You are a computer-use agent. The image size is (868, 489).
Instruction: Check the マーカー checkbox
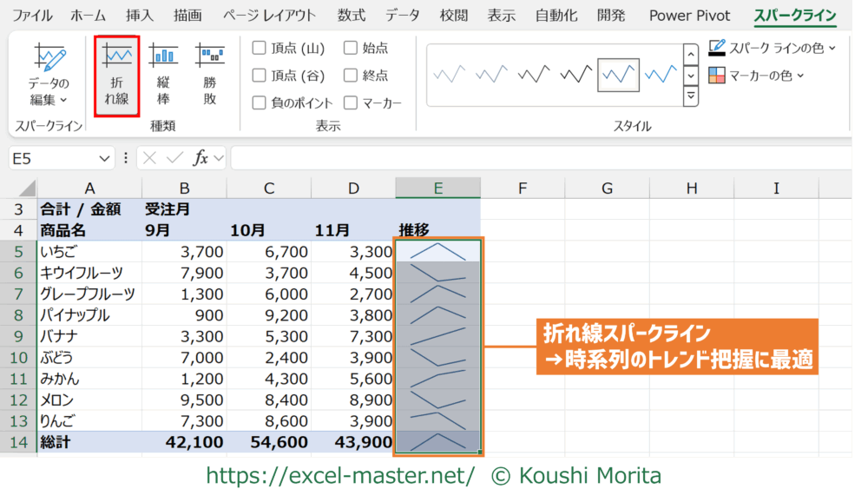pyautogui.click(x=351, y=103)
